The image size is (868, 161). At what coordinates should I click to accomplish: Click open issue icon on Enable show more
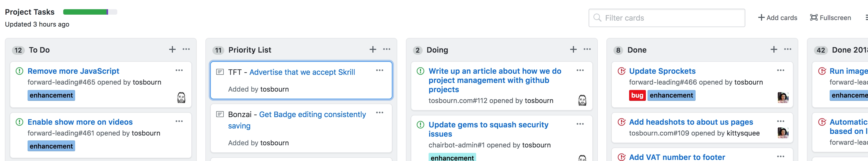pyautogui.click(x=19, y=122)
